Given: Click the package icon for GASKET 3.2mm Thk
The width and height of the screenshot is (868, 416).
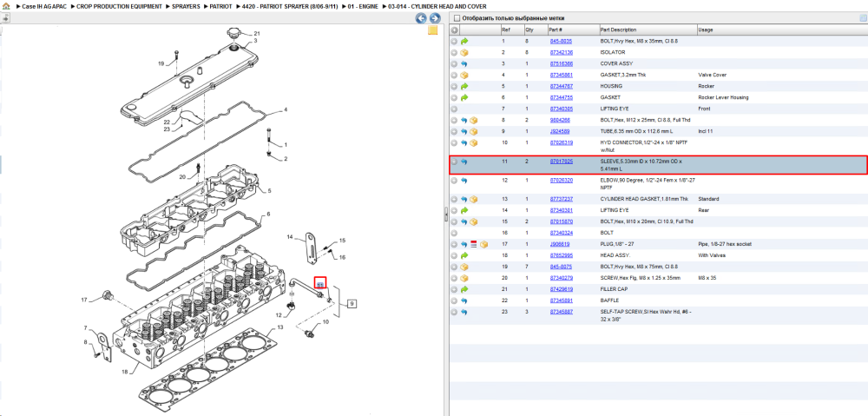Looking at the screenshot, I should coord(464,75).
